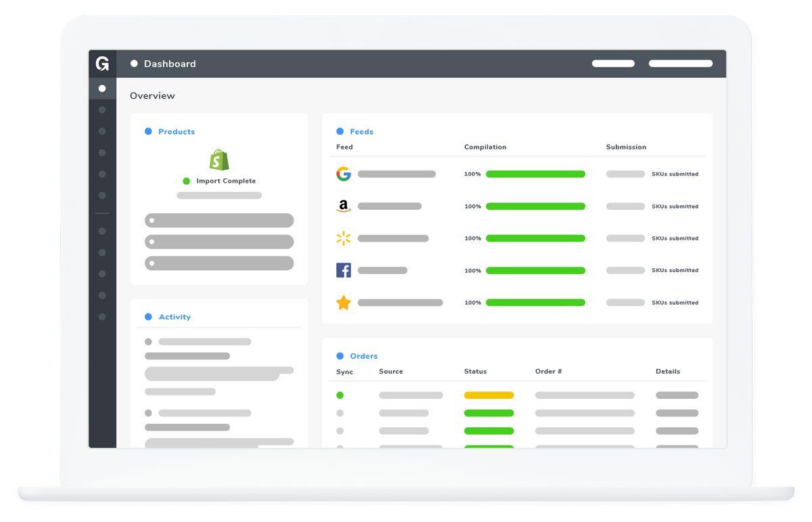Click SKUs submitted for the star feed
Screen dimensions: 812x522
pos(675,303)
